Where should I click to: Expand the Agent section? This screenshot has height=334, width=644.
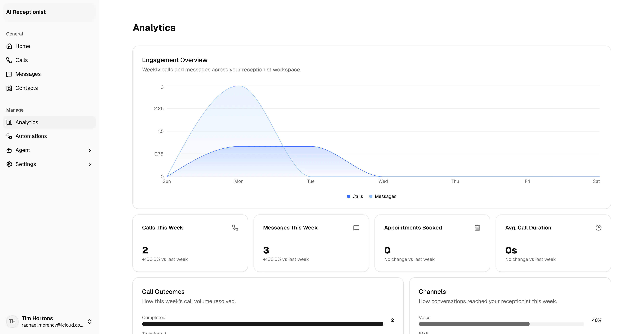tap(90, 150)
